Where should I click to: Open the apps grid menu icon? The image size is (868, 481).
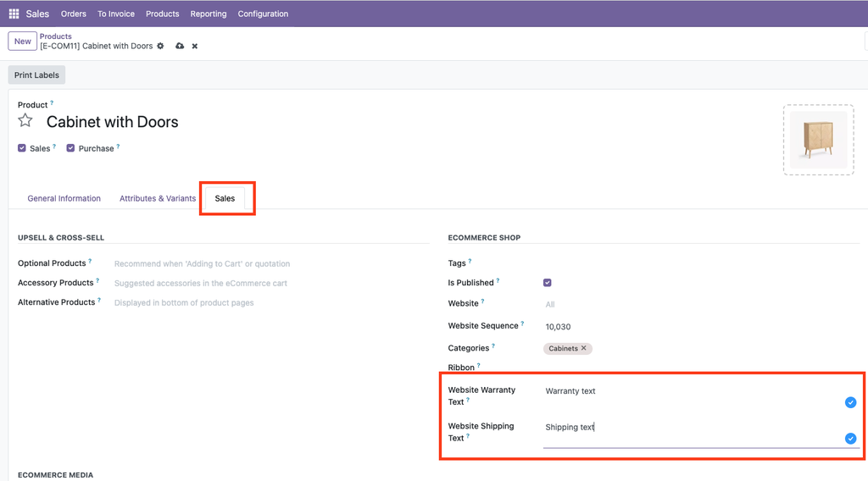point(14,14)
